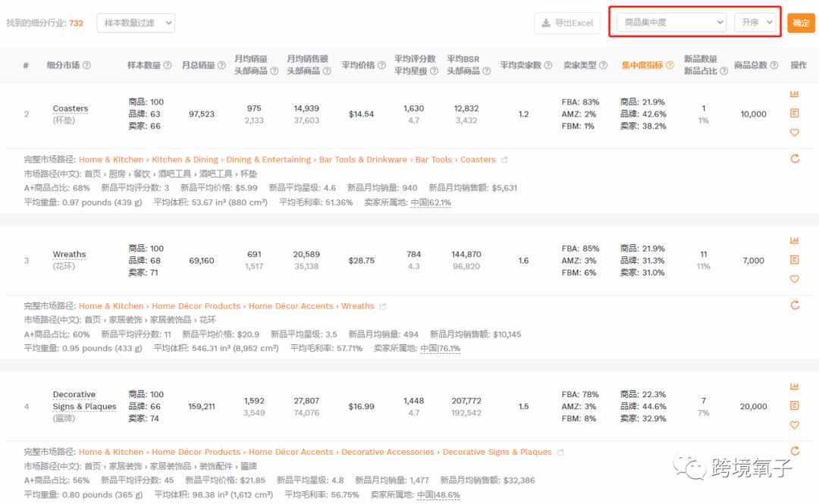The image size is (819, 504).
Task: Show help icon next to 样本数量 header
Action: [x=168, y=65]
